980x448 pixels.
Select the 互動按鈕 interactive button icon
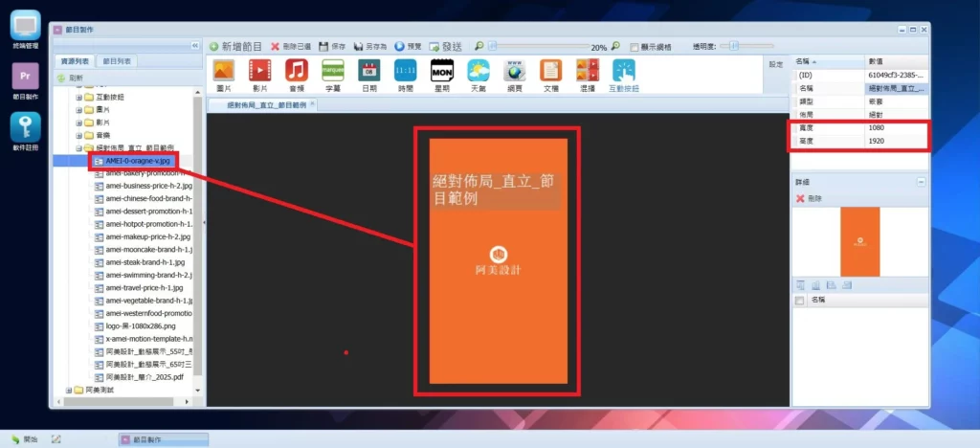tap(623, 71)
